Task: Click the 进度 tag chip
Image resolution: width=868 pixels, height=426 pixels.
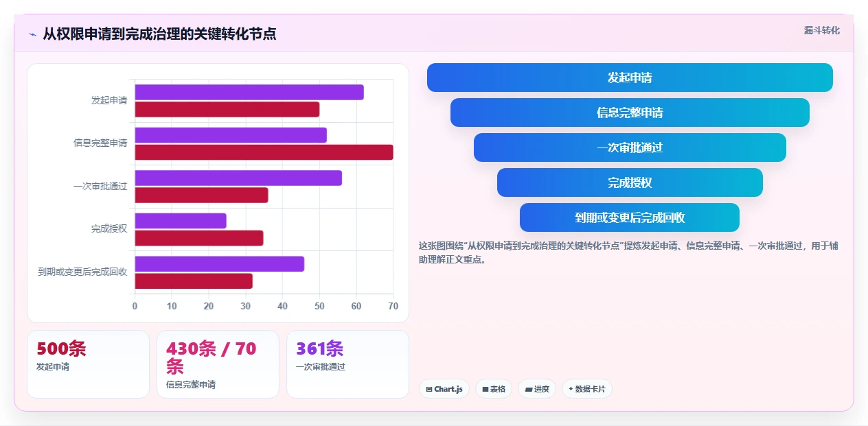Action: point(537,389)
